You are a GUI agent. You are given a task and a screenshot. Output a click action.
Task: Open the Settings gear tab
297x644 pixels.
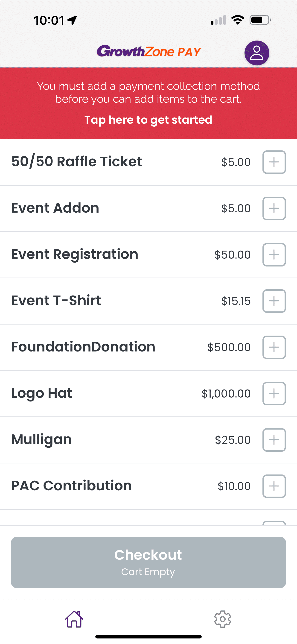[x=222, y=619]
